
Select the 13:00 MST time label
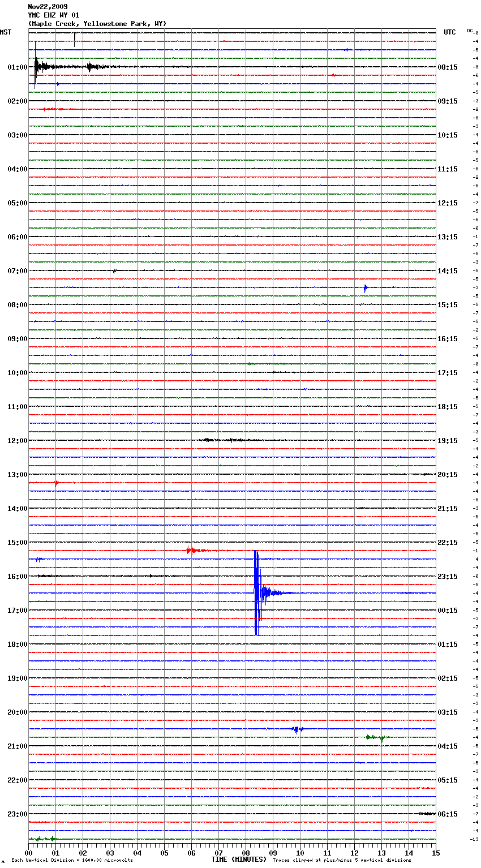(17, 474)
